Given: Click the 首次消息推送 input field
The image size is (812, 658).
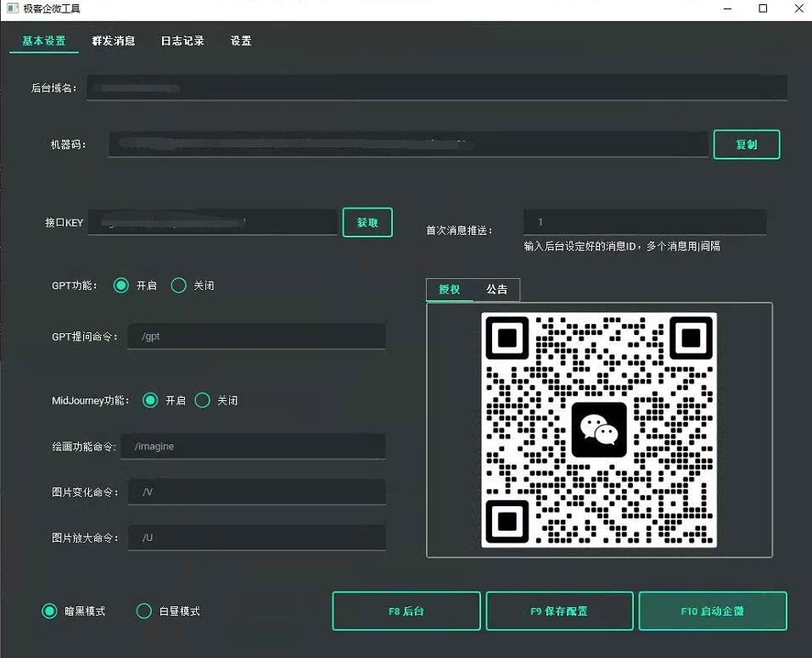Looking at the screenshot, I should click(x=645, y=222).
